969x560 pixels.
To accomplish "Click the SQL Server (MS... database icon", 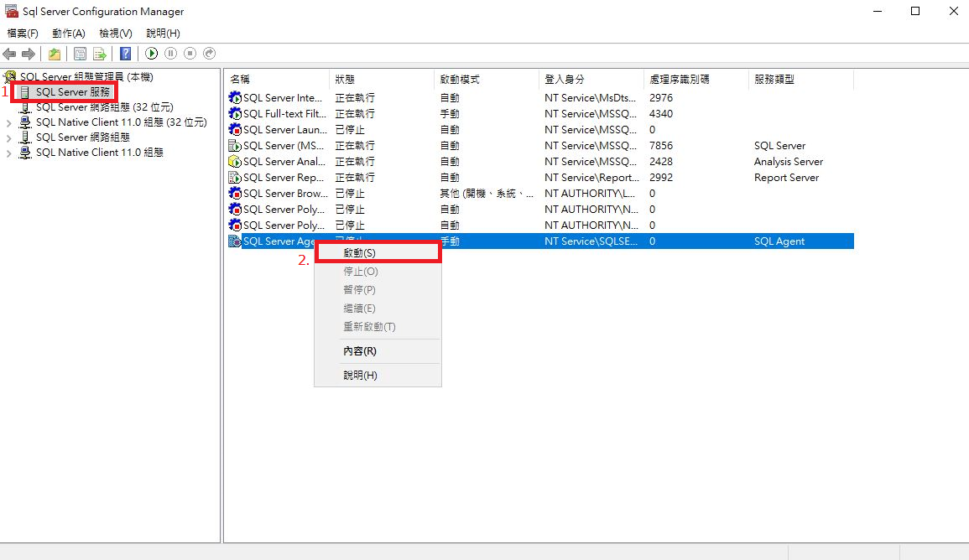I will [x=235, y=146].
